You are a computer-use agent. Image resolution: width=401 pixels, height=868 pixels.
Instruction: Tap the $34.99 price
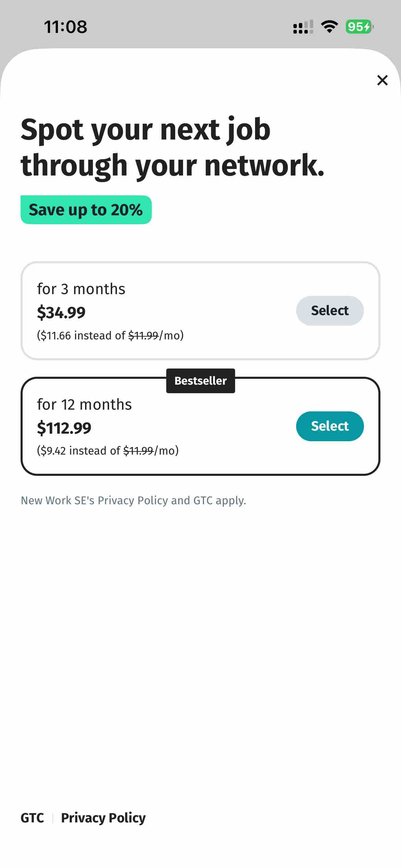[x=61, y=312]
